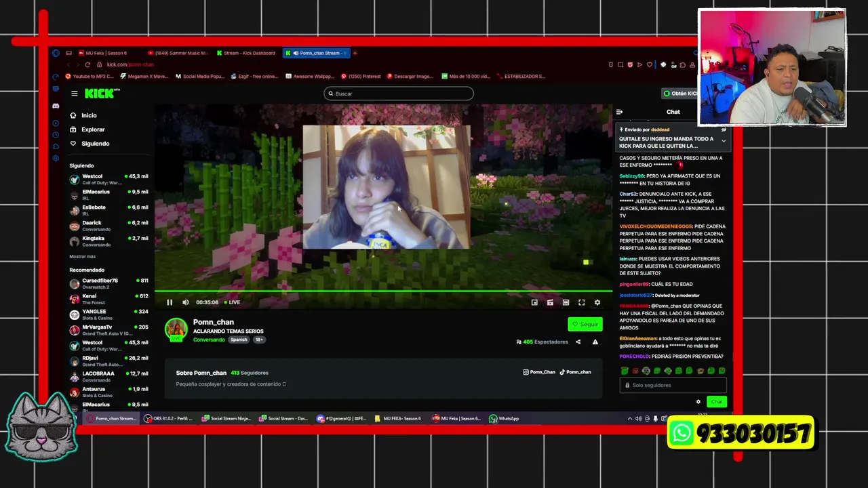Open the Kick hamburger sidebar menu
Image resolution: width=868 pixels, height=488 pixels.
(75, 94)
